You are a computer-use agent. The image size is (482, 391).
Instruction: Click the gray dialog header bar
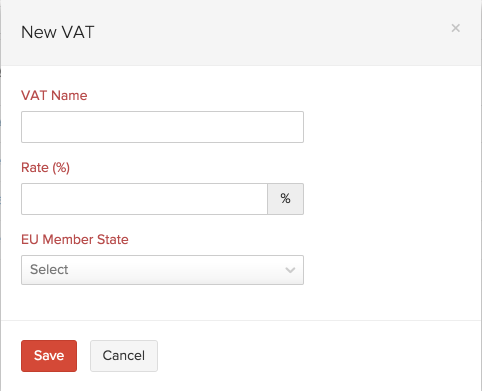(241, 33)
